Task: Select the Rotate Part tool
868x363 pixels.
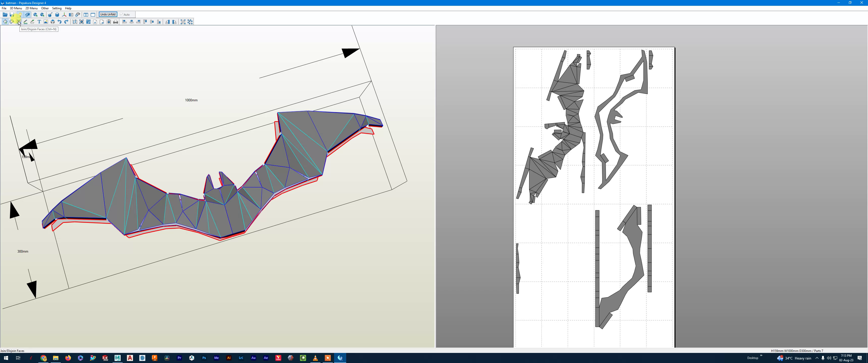Action: (x=12, y=22)
